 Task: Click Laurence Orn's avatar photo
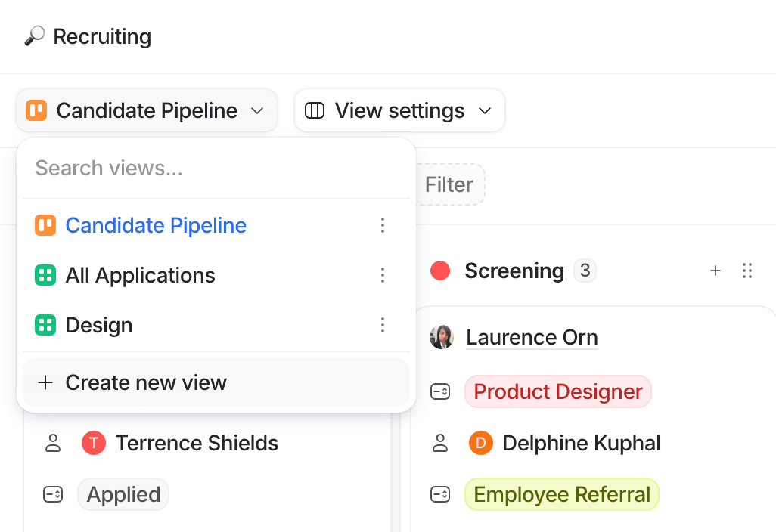tap(442, 337)
